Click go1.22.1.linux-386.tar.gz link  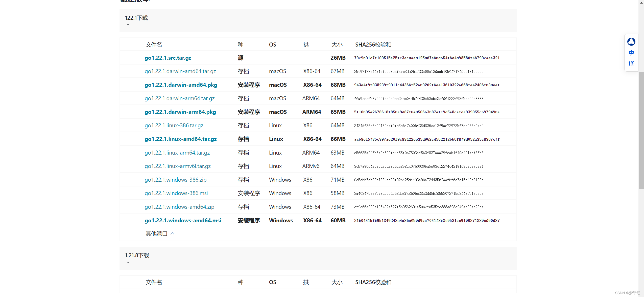[174, 125]
